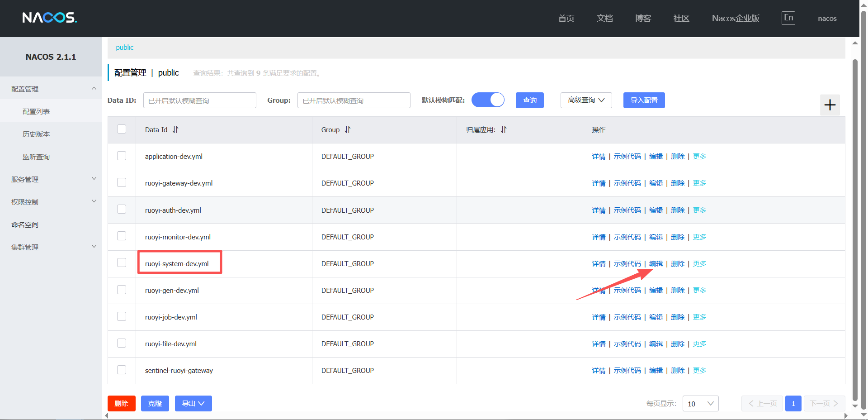Check the ruoyi-monitor-dev.yml row checkbox
Image resolution: width=868 pixels, height=420 pixels.
tap(122, 236)
